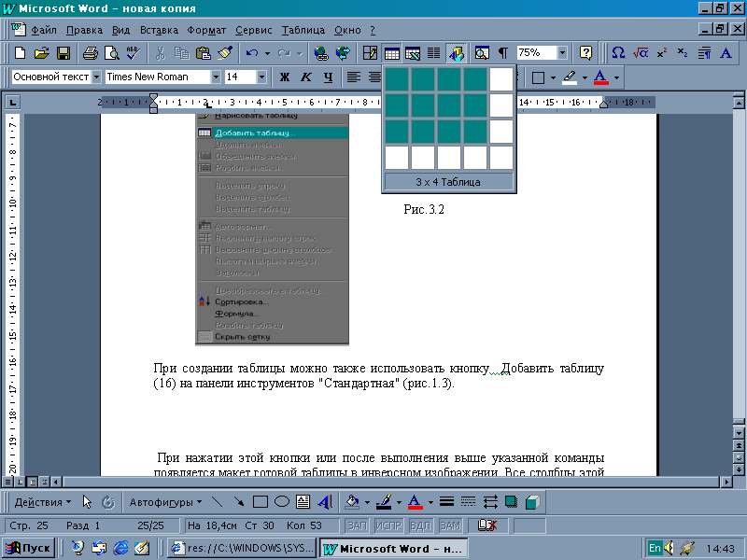Select the Arrow drawing tool
Screen dimensions: 747x560
coord(239,502)
